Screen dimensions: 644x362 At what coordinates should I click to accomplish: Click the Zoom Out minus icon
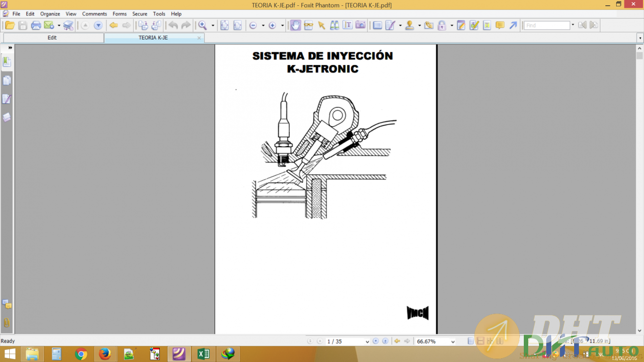[253, 25]
